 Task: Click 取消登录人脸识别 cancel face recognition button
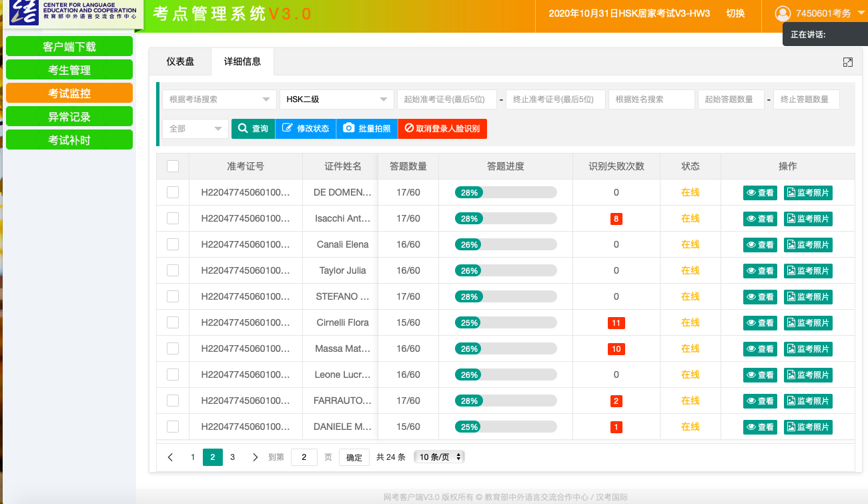tap(442, 129)
